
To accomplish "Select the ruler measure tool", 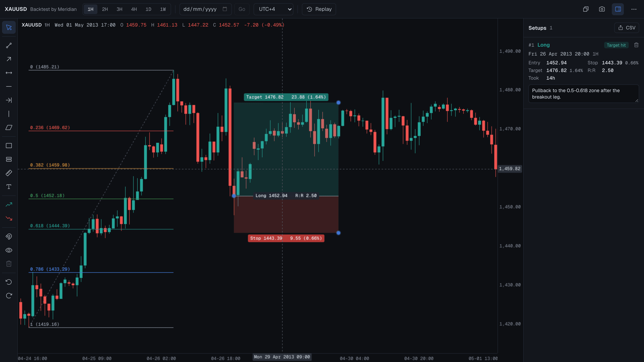I will 9,173.
